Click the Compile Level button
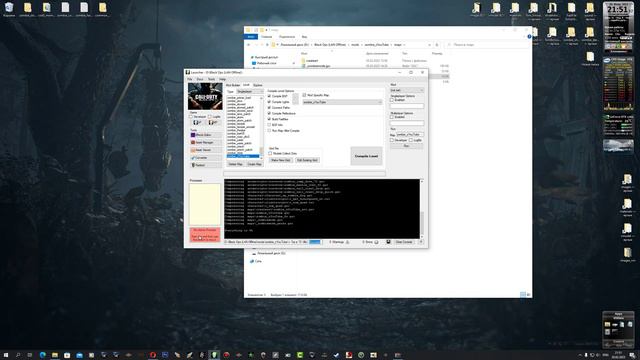 [366, 156]
